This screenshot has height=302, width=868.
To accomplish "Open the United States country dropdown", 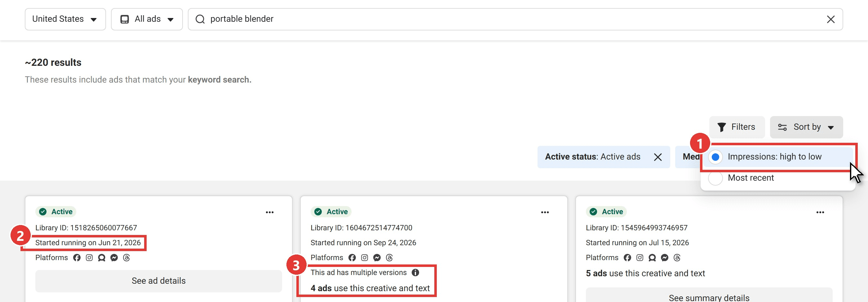I will (x=65, y=19).
